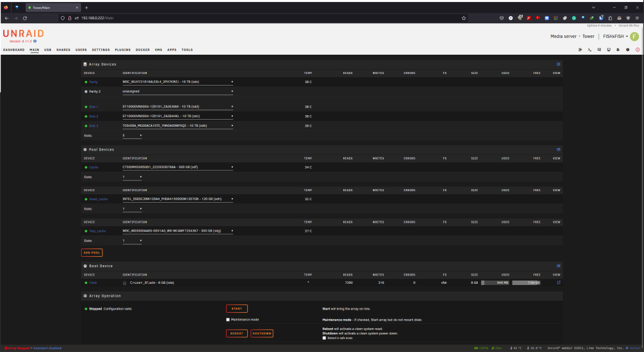644x352 pixels.
Task: Click the Add Pool button
Action: tap(92, 253)
